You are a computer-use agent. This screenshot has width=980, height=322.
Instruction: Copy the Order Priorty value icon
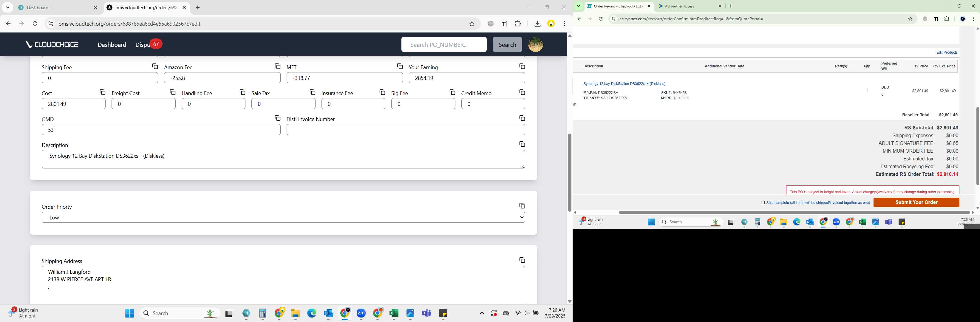click(x=522, y=206)
